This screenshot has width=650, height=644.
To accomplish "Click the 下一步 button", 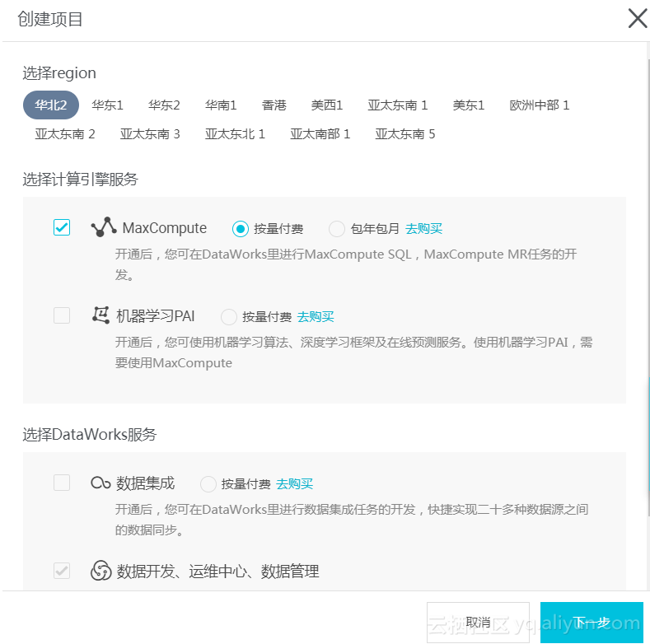I will tap(592, 622).
